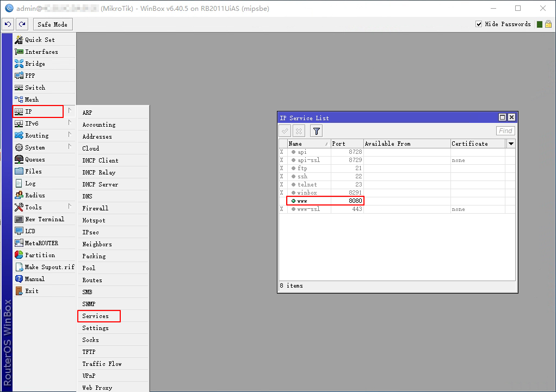Screen dimensions: 556x392
Task: Click the Bridge icon in sidebar
Action: [19, 64]
